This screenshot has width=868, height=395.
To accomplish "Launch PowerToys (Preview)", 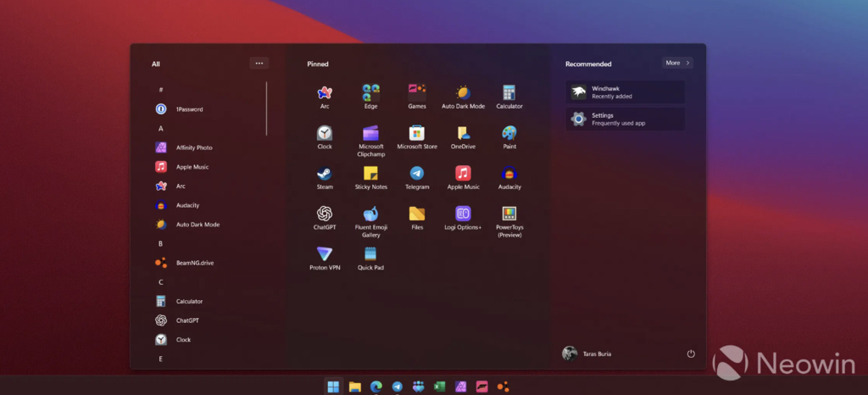I will point(509,222).
